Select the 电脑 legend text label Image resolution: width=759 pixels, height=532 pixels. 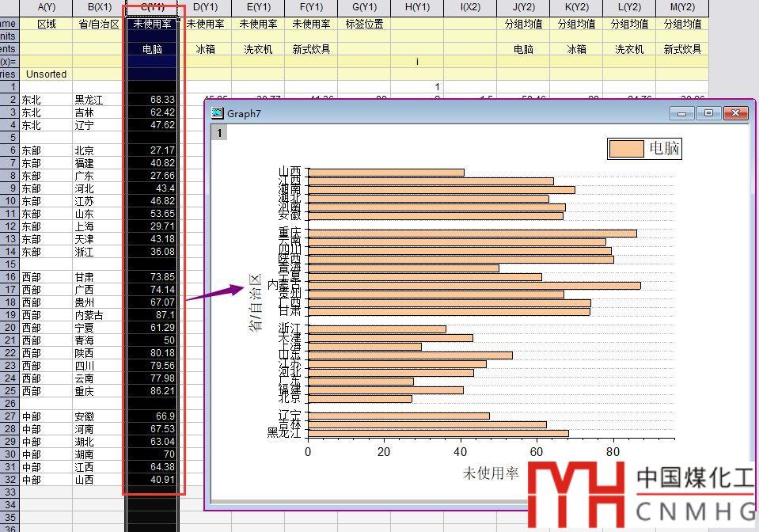(664, 148)
